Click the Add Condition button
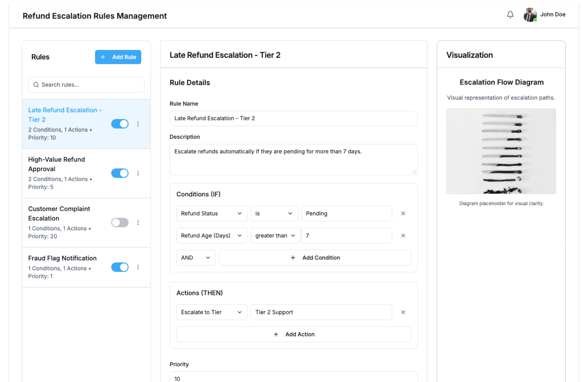The width and height of the screenshot is (588, 382). click(315, 258)
